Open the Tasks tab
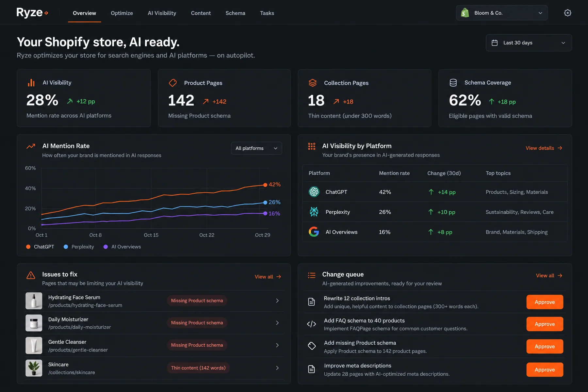The image size is (588, 392). coord(267,13)
